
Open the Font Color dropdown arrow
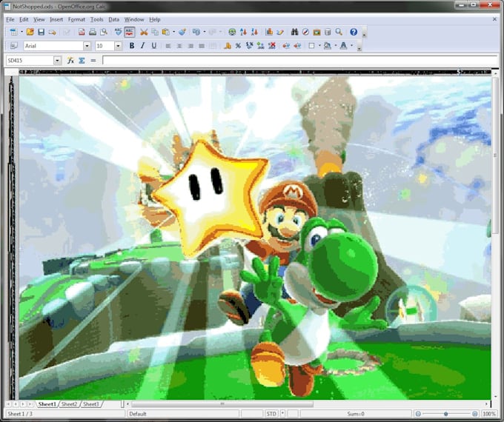pyautogui.click(x=351, y=46)
